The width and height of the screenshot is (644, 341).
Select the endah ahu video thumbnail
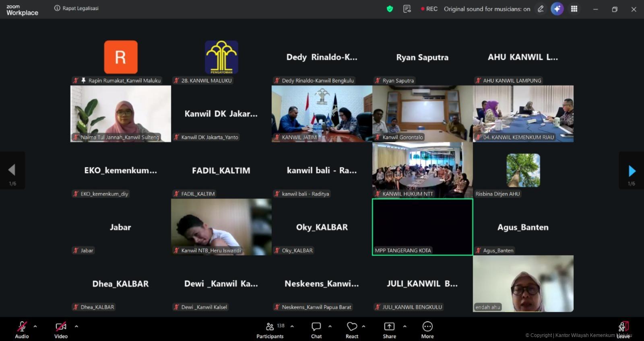523,283
